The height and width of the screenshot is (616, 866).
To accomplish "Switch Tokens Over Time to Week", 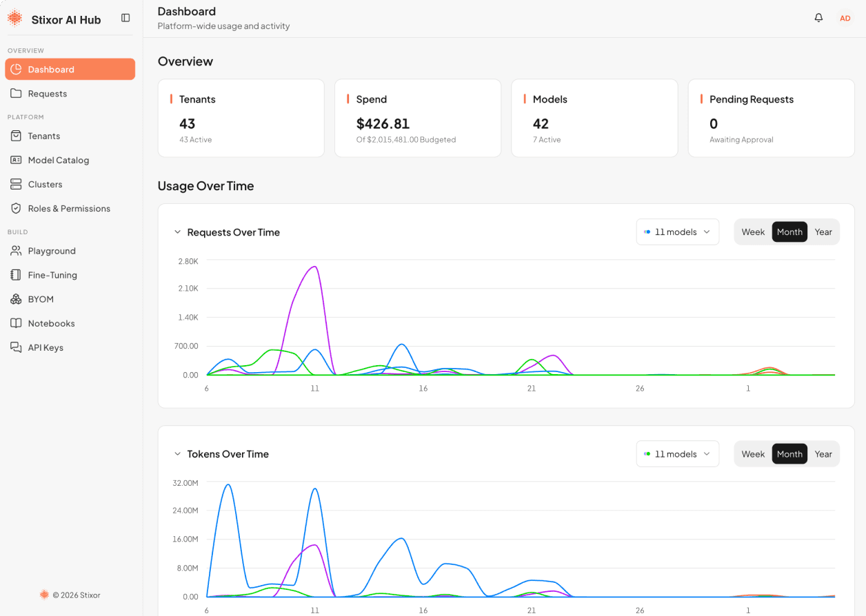I will click(x=753, y=454).
